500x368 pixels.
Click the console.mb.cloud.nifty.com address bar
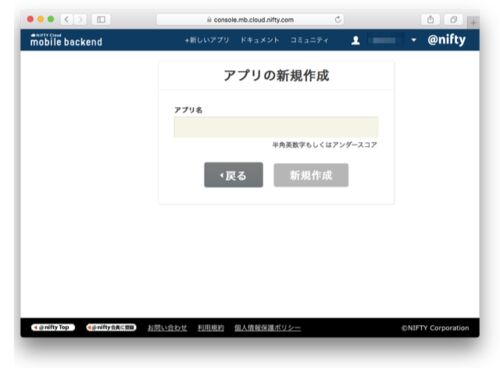[250, 20]
